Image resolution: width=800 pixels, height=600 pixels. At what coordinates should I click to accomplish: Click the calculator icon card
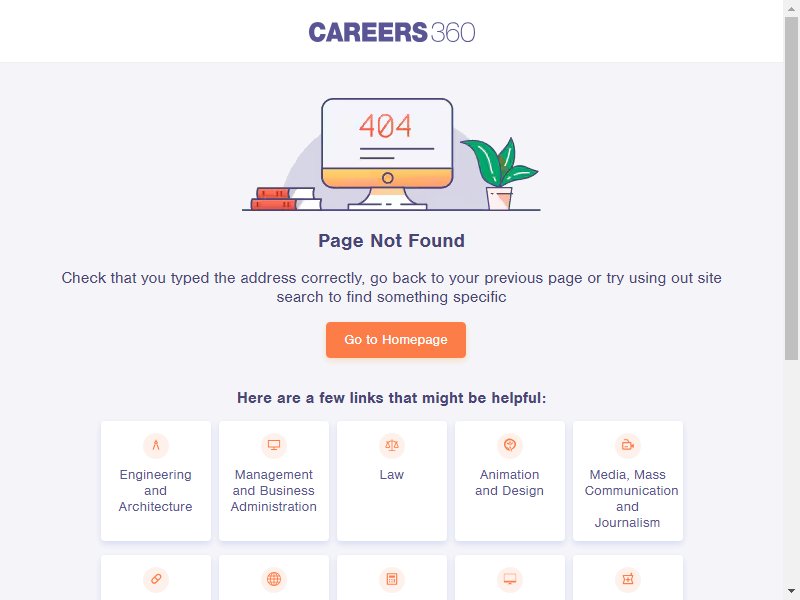click(392, 578)
